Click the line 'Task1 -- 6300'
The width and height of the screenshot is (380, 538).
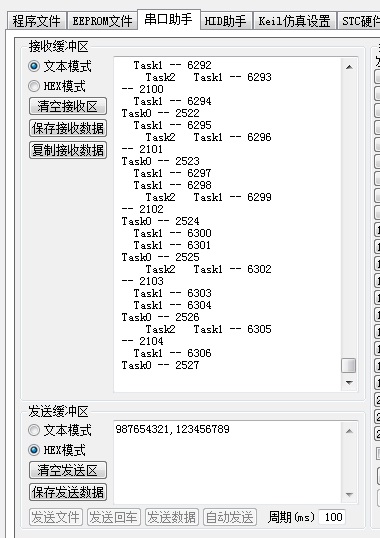(x=172, y=233)
